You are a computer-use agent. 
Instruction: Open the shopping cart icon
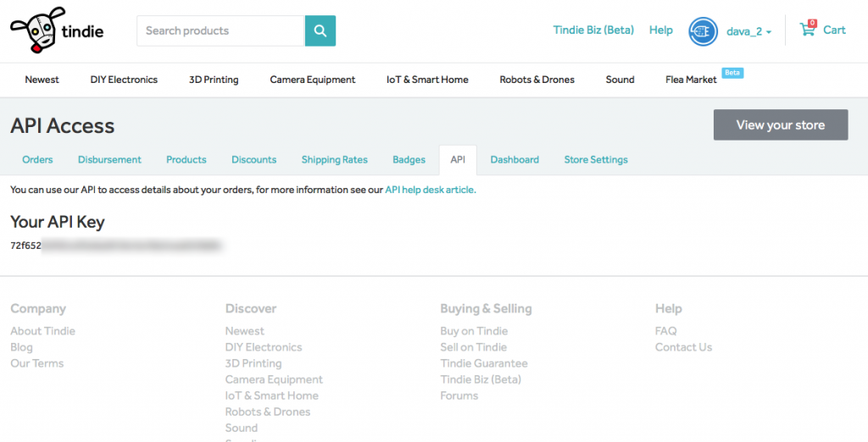[x=808, y=30]
